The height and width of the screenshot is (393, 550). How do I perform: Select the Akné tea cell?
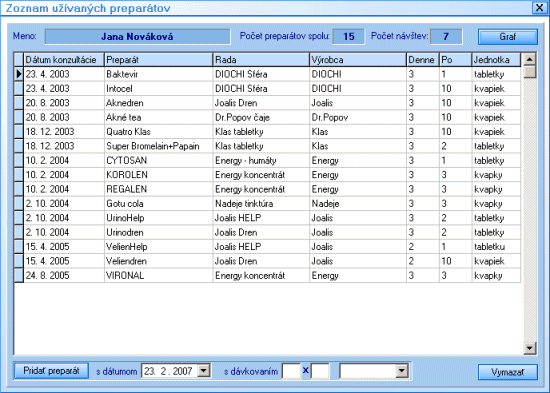(159, 117)
